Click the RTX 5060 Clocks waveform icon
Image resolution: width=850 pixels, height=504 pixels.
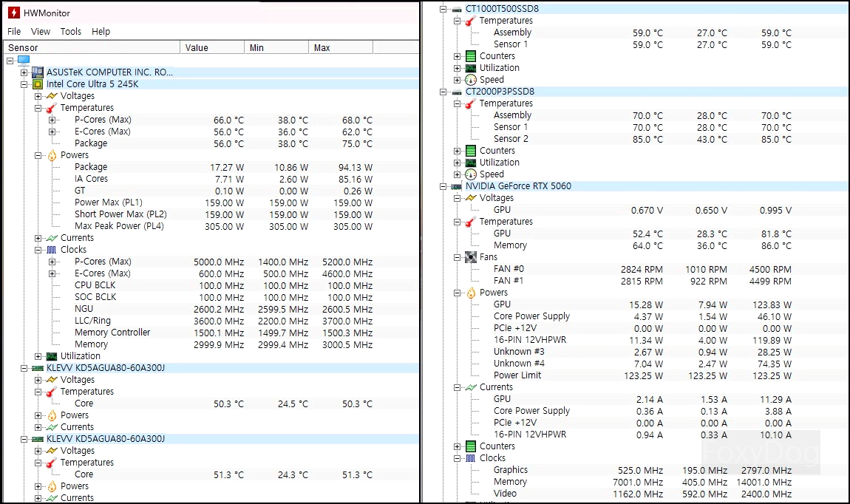click(471, 458)
